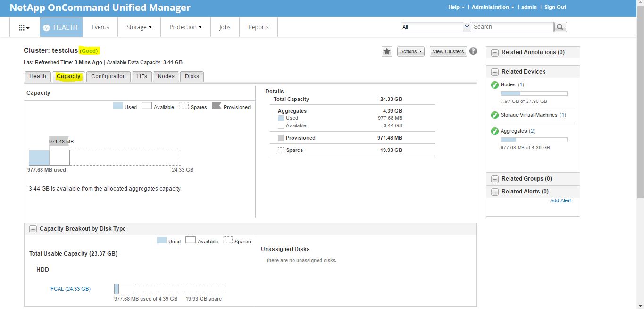Click the green check beside Storage Virtual Machines
Screen dimensions: 644x309
point(495,115)
